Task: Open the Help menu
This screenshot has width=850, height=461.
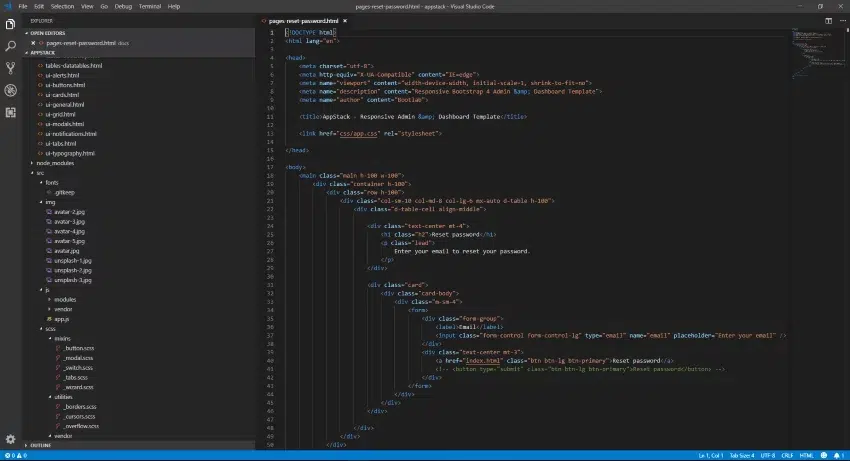Action: click(173, 7)
